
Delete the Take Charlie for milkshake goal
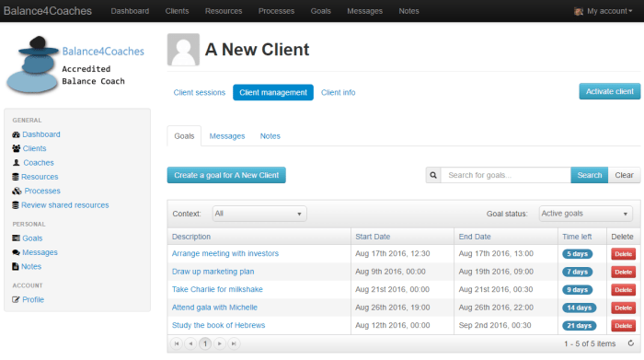click(x=623, y=290)
